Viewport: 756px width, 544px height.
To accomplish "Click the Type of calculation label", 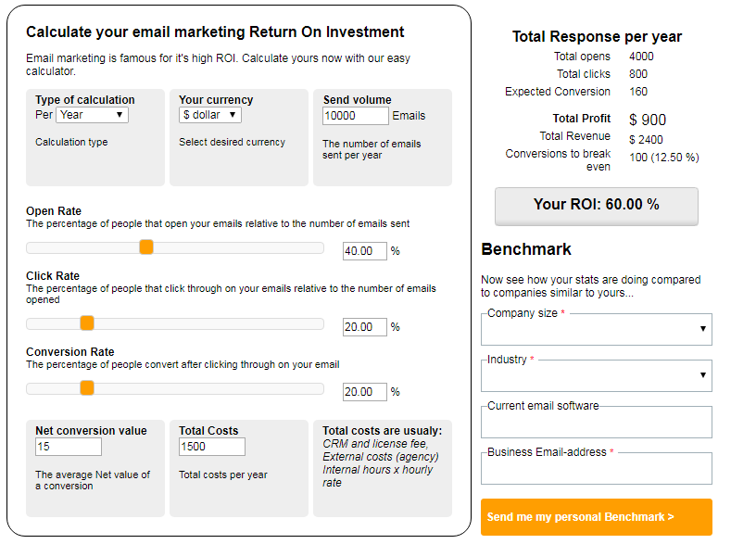I will tap(85, 100).
